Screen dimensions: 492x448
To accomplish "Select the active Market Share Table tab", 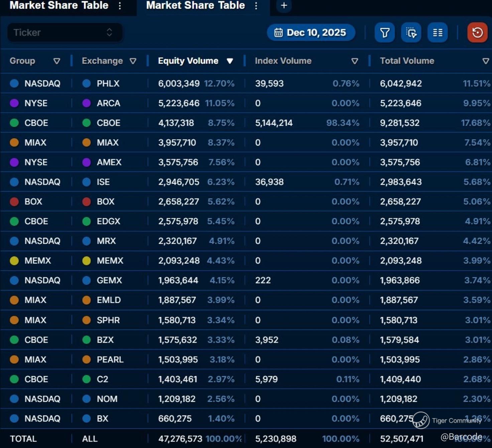I will tap(196, 5).
